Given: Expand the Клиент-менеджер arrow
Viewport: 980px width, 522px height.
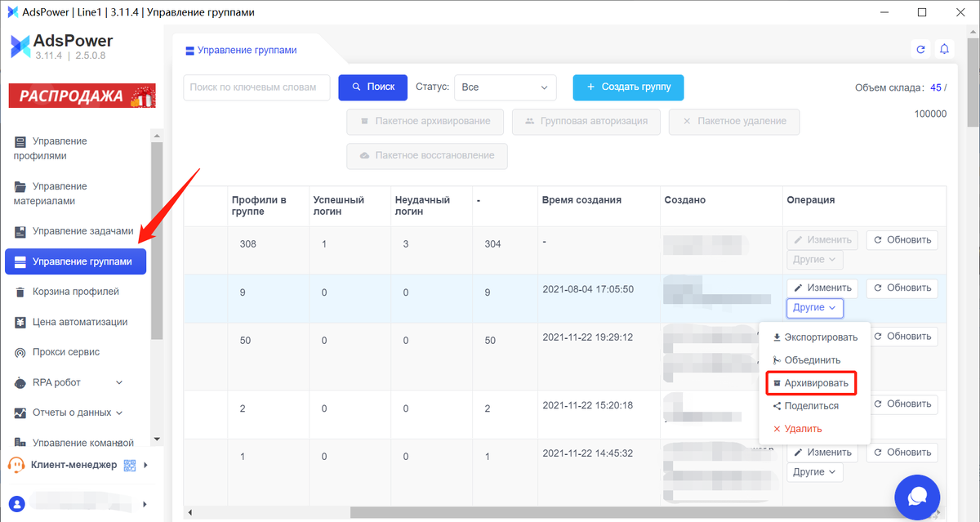Looking at the screenshot, I should click(x=145, y=466).
